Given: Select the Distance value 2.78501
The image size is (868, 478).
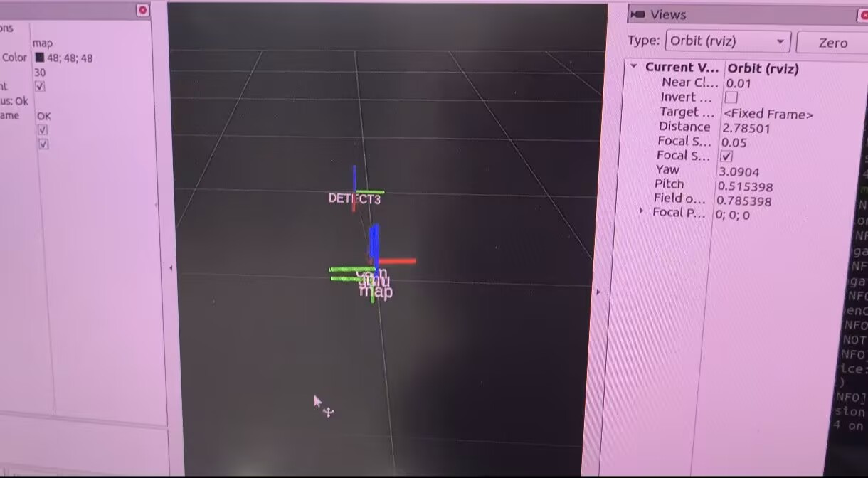Looking at the screenshot, I should click(746, 129).
